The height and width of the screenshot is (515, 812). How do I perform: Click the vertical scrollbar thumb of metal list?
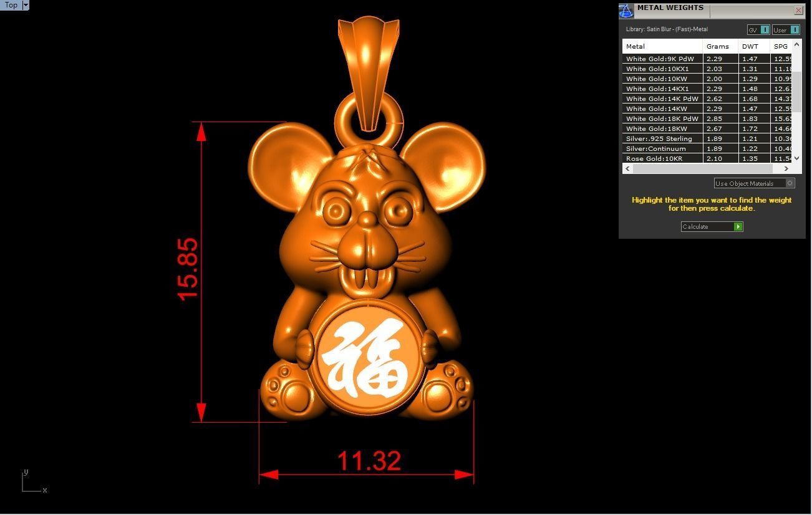pos(797,92)
